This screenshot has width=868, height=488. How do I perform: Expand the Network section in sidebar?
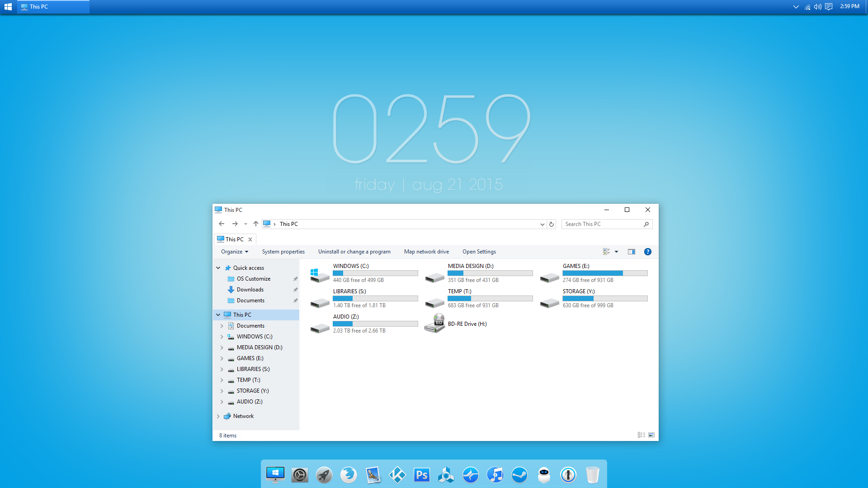coord(218,416)
